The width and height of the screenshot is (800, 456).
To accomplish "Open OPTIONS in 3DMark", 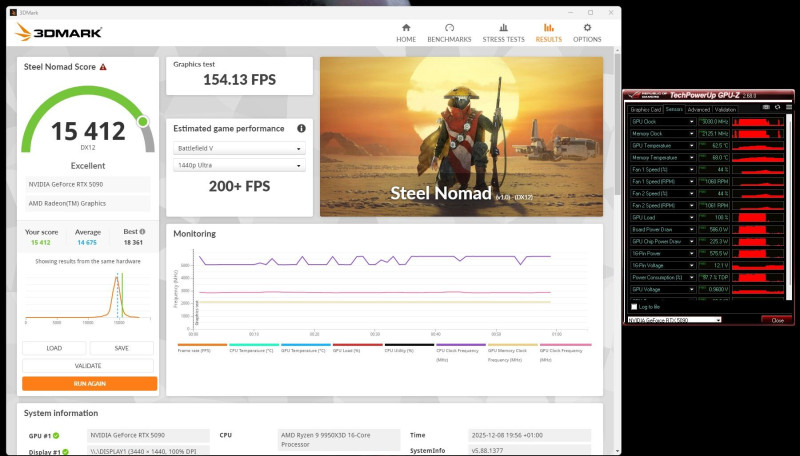I will (587, 33).
